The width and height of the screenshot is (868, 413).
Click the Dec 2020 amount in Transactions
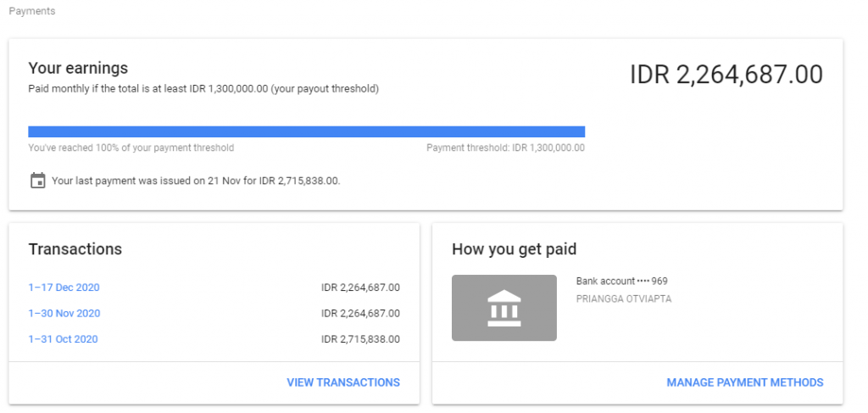pyautogui.click(x=360, y=287)
